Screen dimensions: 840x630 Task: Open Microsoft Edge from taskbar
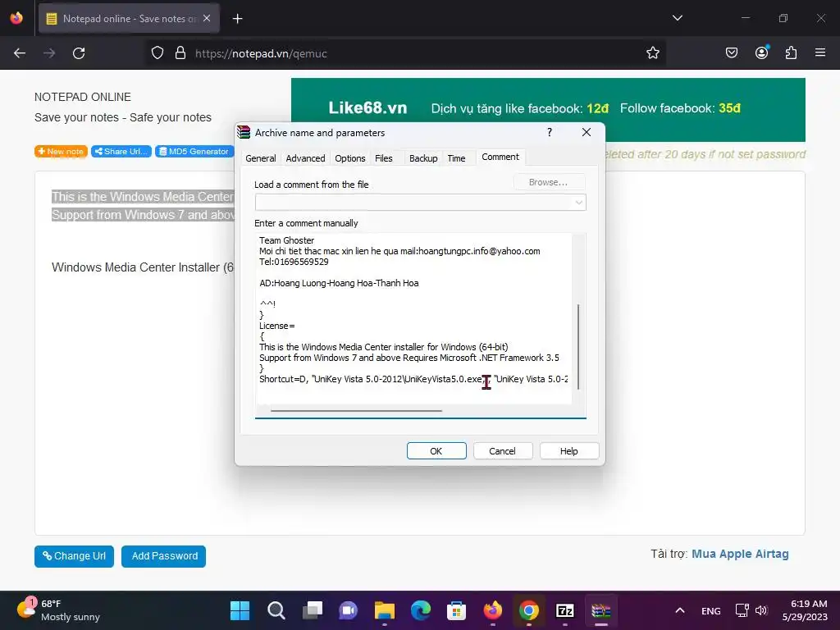(421, 610)
